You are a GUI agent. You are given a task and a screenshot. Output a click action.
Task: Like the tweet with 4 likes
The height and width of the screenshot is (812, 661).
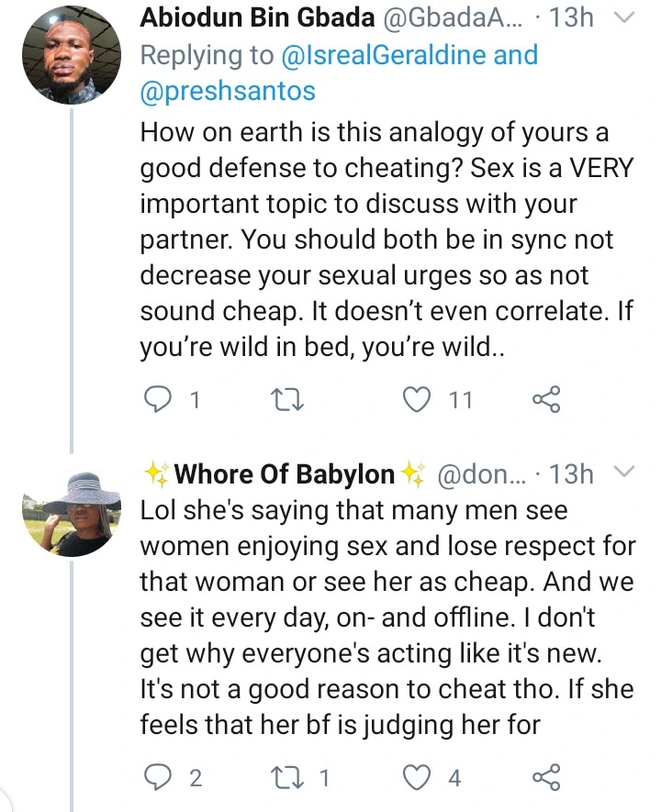tap(418, 778)
